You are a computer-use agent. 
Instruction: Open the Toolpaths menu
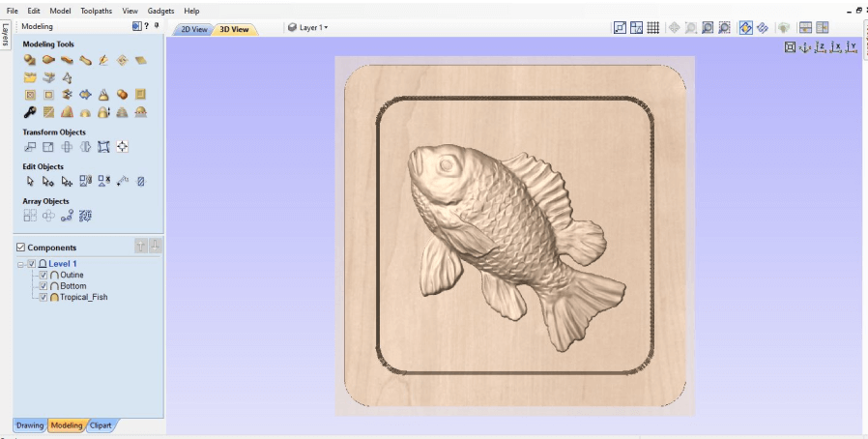point(97,11)
